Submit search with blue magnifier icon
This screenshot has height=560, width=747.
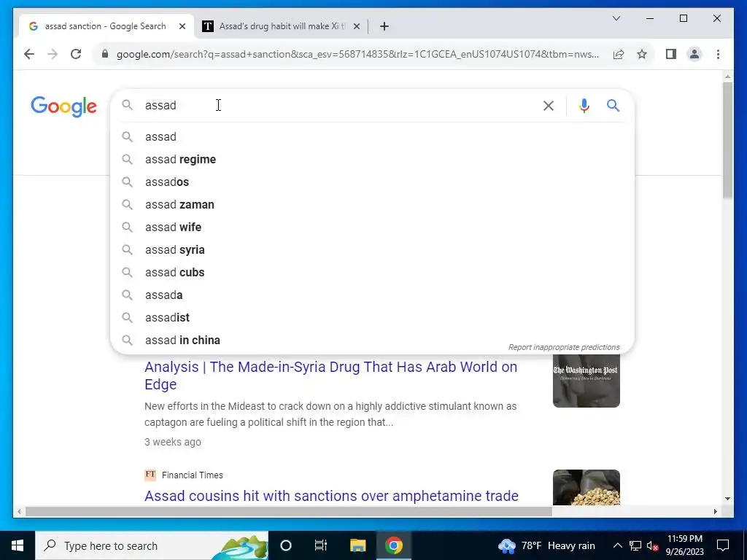pos(613,105)
